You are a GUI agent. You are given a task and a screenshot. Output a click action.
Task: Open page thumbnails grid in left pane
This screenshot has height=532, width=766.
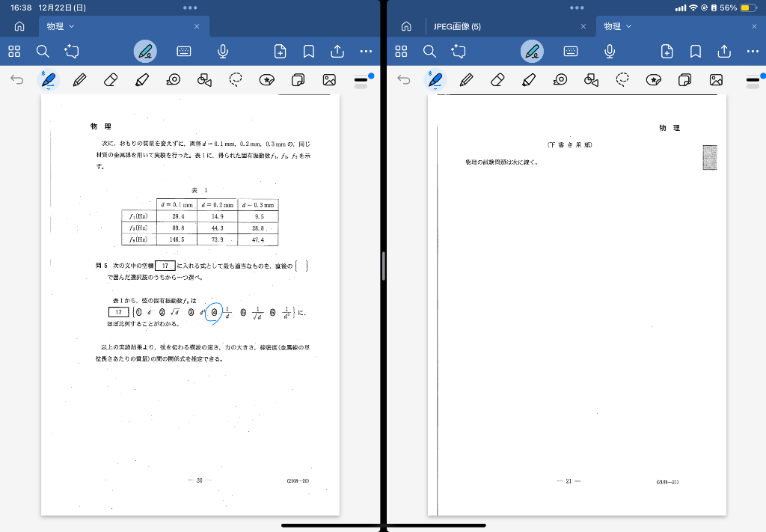click(x=14, y=51)
